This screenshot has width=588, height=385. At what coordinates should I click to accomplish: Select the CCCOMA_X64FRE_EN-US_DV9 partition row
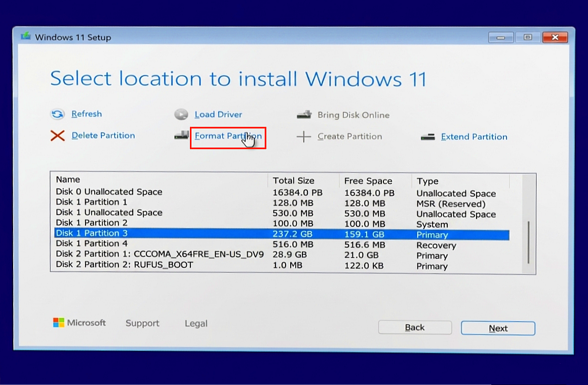[x=282, y=254]
